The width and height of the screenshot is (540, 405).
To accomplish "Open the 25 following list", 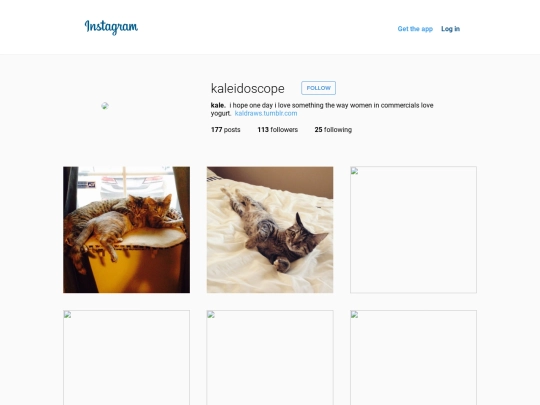I will click(x=333, y=130).
